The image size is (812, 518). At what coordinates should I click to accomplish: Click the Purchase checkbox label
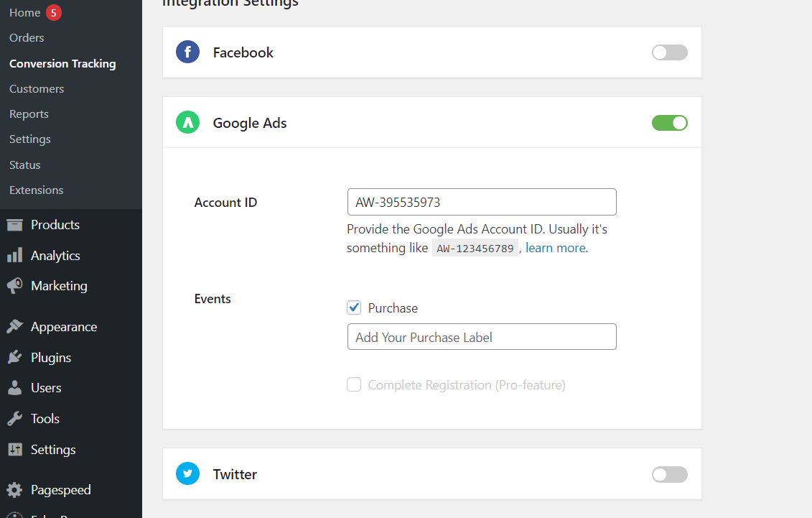tap(393, 308)
